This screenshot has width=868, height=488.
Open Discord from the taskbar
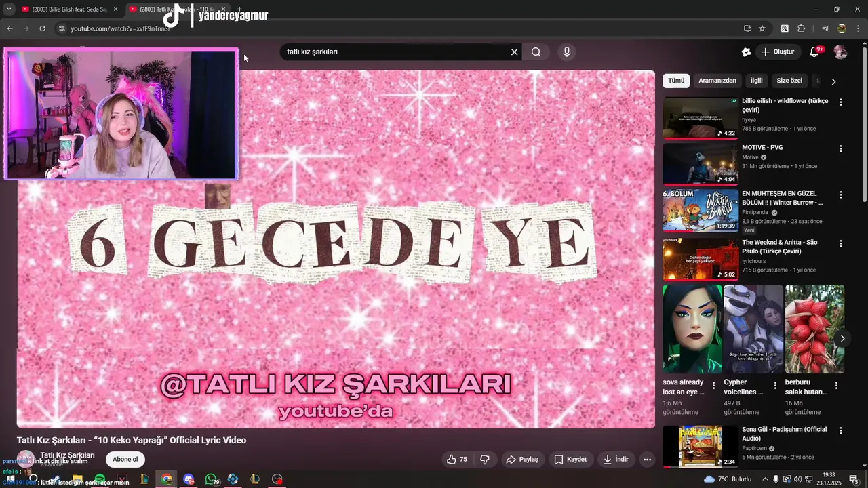(x=189, y=479)
